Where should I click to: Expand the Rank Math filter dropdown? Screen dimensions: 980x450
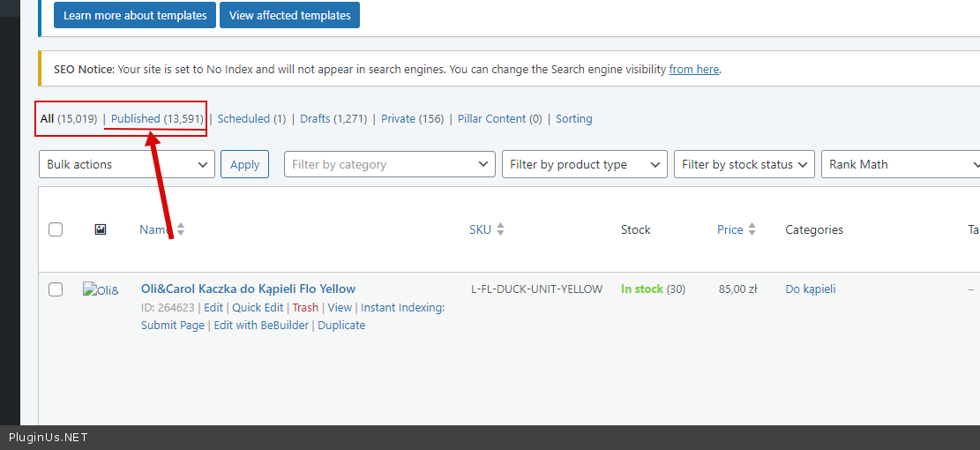pyautogui.click(x=900, y=164)
